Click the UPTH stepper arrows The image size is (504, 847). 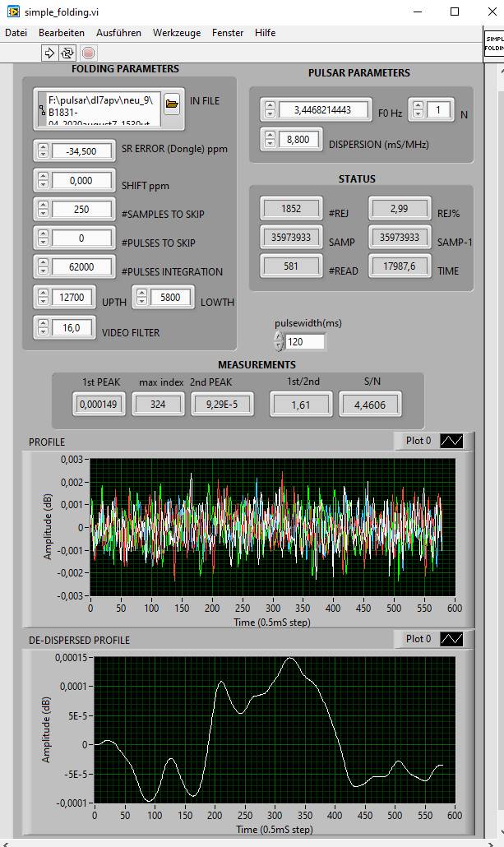coord(44,297)
